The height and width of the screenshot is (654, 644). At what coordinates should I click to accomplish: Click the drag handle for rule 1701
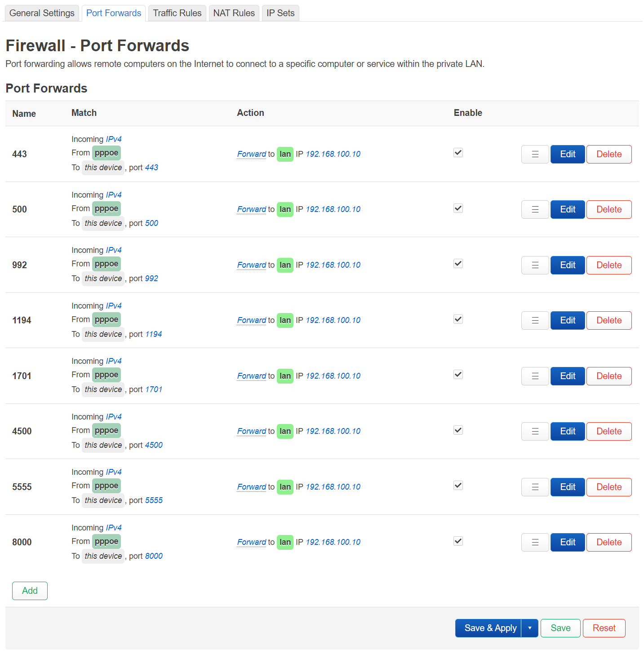535,376
